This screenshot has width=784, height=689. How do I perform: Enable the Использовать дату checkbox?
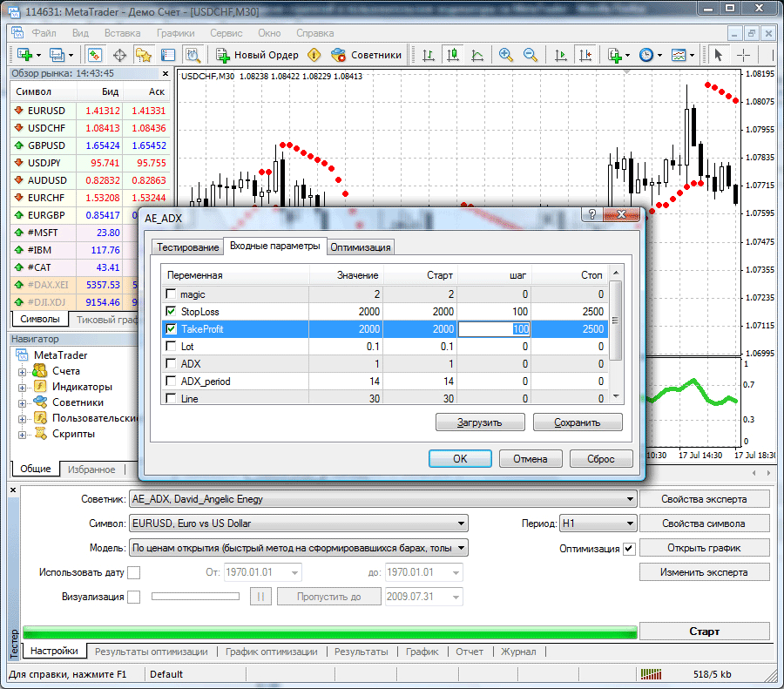(x=133, y=572)
